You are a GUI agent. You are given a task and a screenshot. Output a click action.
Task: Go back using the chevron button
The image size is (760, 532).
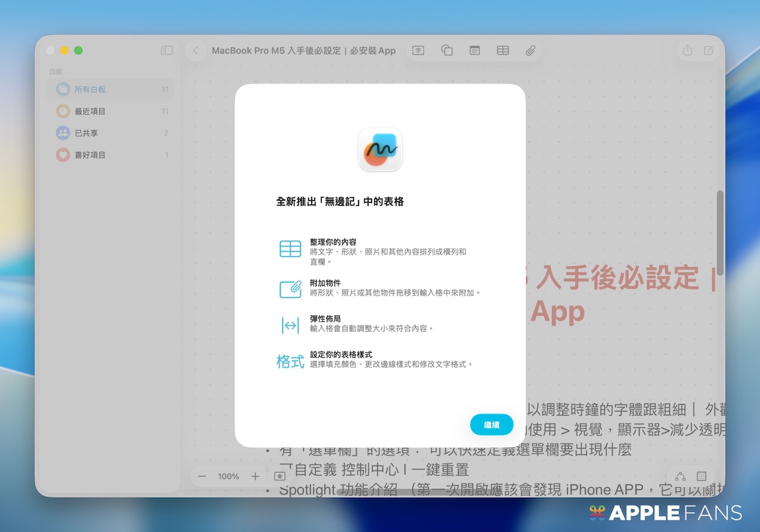tap(196, 51)
